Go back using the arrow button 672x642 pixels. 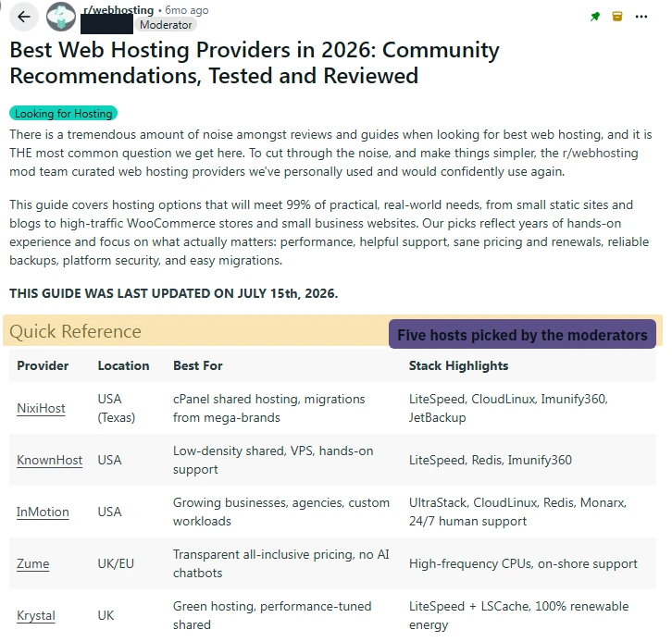click(x=24, y=17)
